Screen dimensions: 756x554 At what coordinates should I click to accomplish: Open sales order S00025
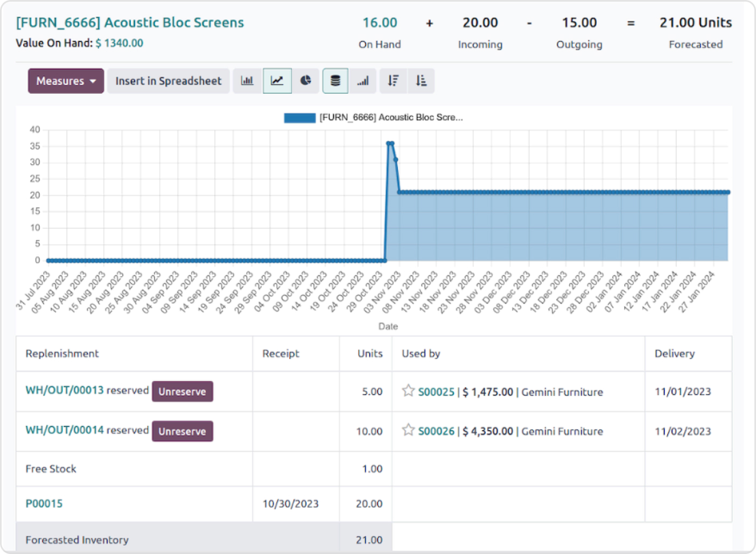coord(437,392)
